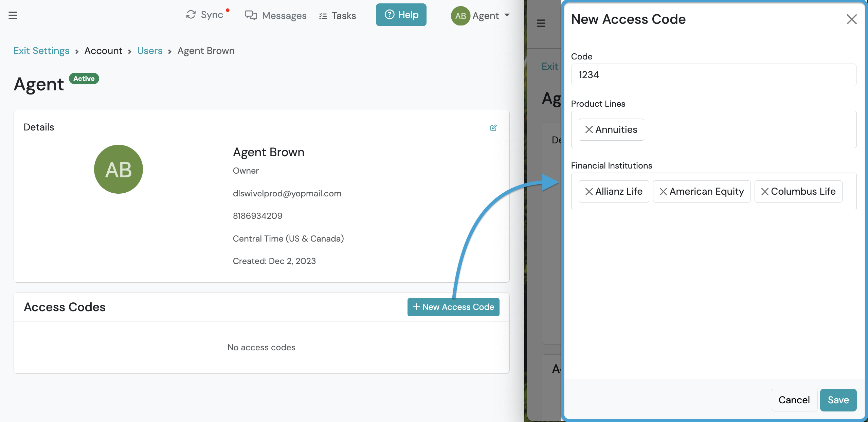Click the Agent Brown name heading
The width and height of the screenshot is (868, 422).
[x=269, y=152]
